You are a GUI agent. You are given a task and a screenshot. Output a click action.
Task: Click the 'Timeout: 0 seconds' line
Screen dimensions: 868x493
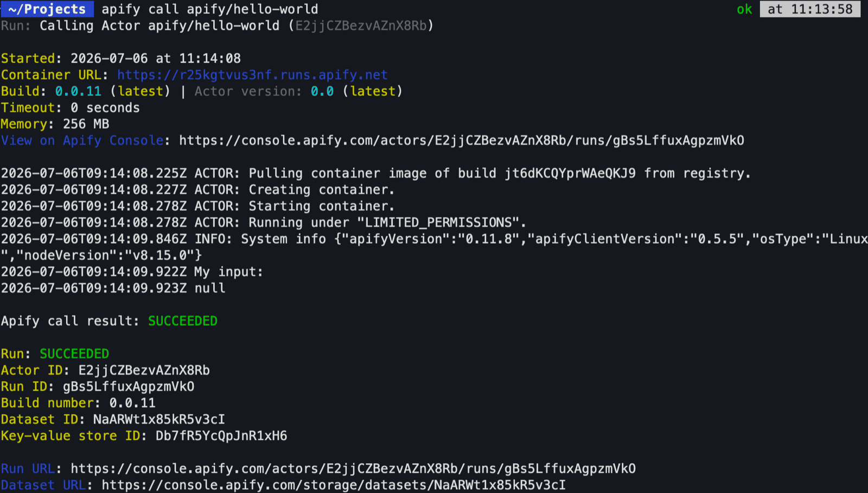tap(70, 108)
